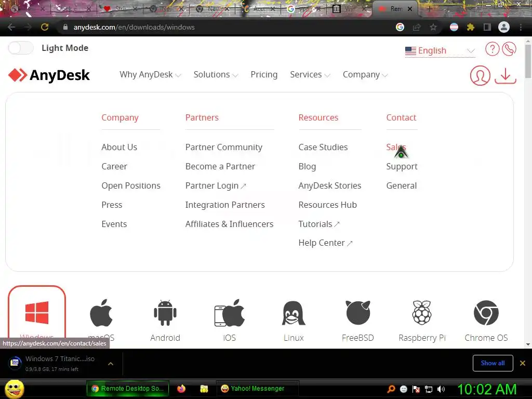Open Integration Partners
The width and height of the screenshot is (532, 399).
225,205
